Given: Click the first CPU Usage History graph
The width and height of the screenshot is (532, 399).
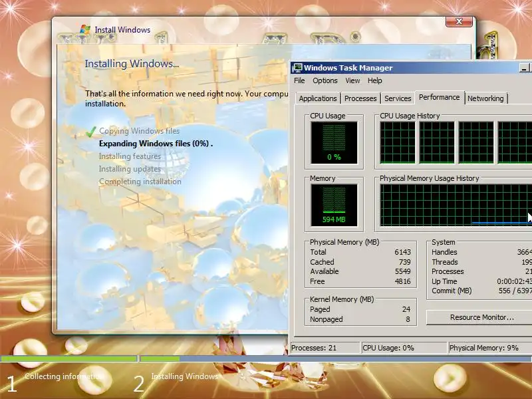Looking at the screenshot, I should tap(397, 142).
